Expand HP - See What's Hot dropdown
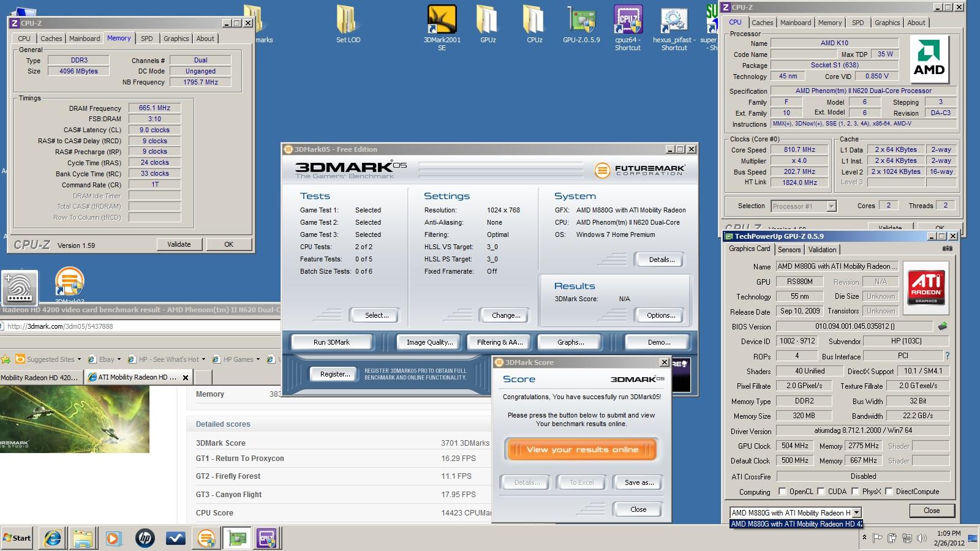The width and height of the screenshot is (980, 551). (203, 359)
